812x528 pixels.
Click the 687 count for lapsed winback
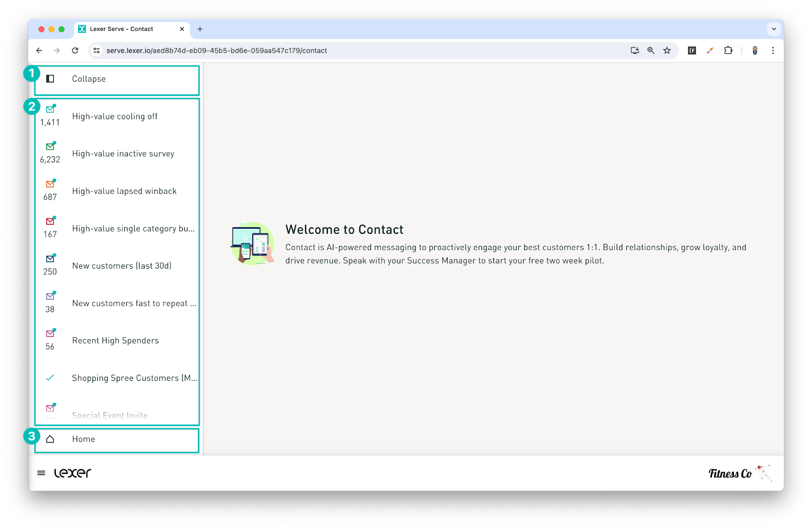50,197
